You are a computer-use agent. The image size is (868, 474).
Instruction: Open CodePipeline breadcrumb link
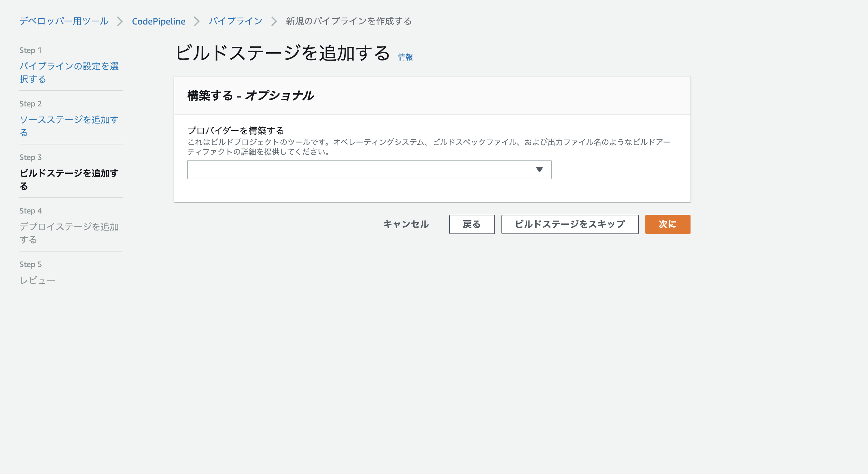coord(158,21)
